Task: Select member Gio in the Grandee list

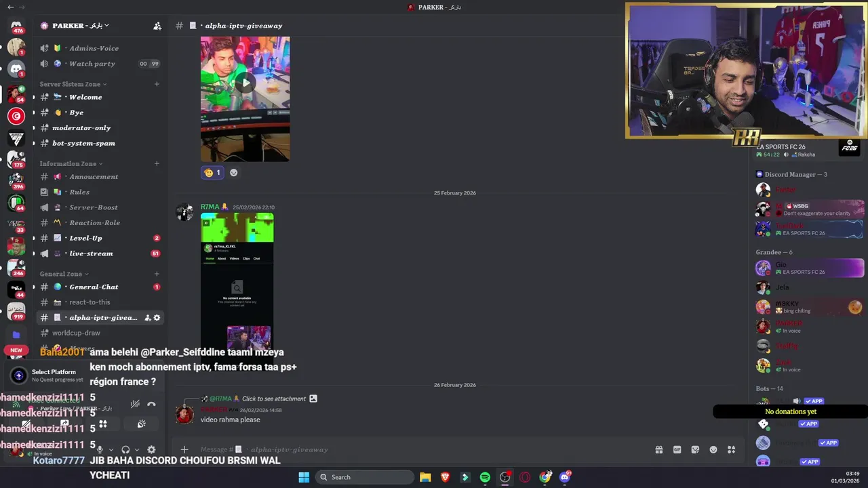Action: [810, 268]
